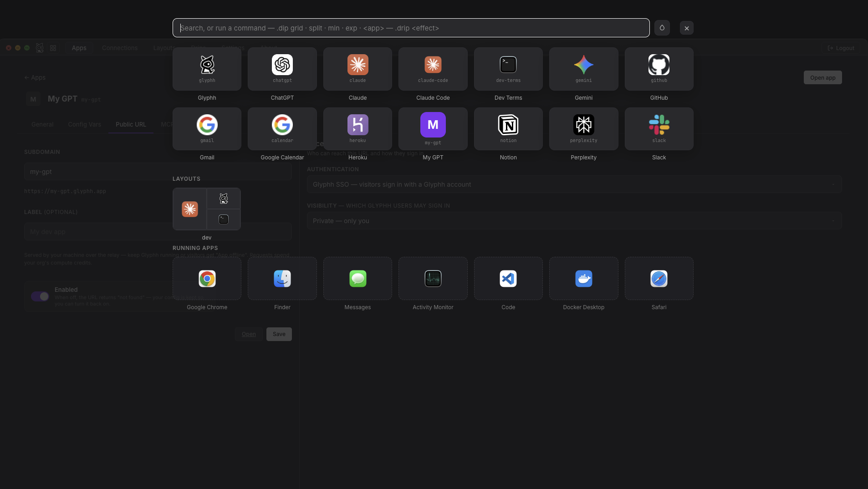Save the public URL settings
Screen dimensions: 868x489
point(279,334)
